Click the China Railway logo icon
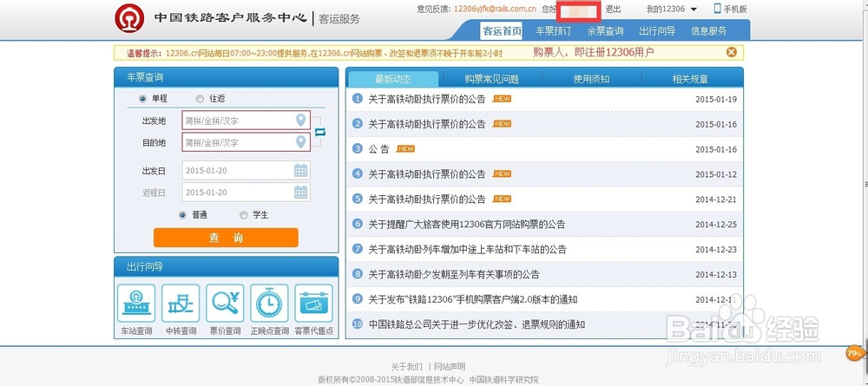Image resolution: width=868 pixels, height=386 pixels. pos(129,18)
